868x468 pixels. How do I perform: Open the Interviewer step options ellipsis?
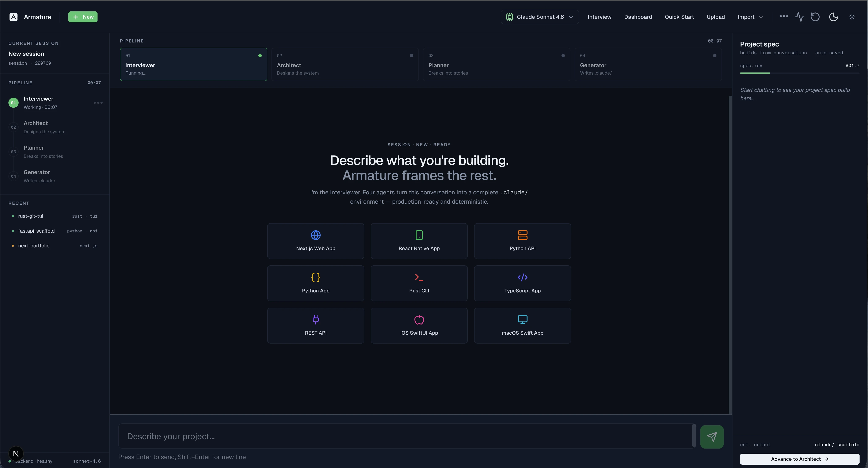tap(98, 102)
